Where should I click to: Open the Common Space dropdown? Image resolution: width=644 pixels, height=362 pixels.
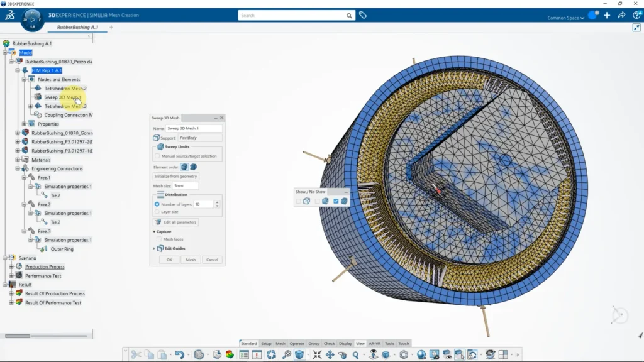[x=565, y=18]
